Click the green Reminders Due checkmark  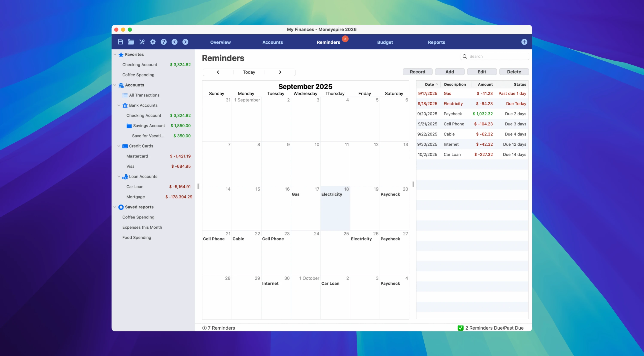pos(460,328)
